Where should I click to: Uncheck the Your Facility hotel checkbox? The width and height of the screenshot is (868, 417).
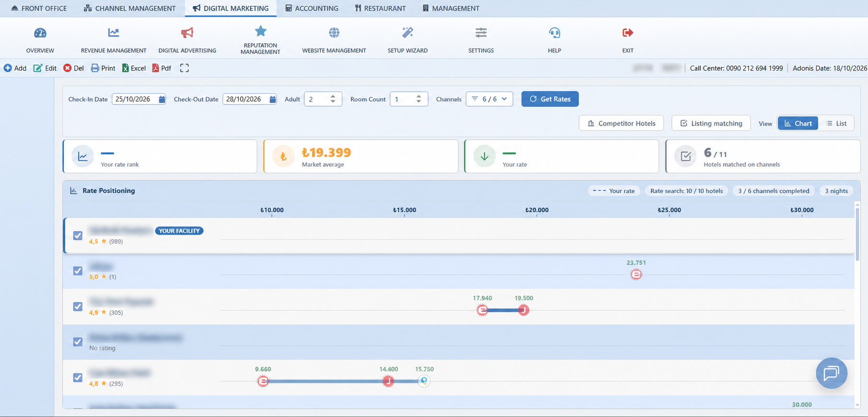[x=78, y=236]
